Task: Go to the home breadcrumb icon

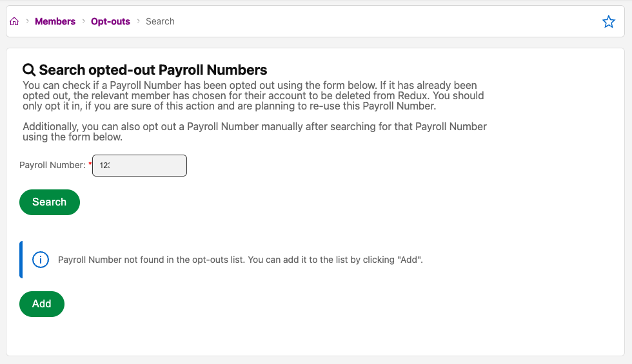Action: tap(14, 22)
